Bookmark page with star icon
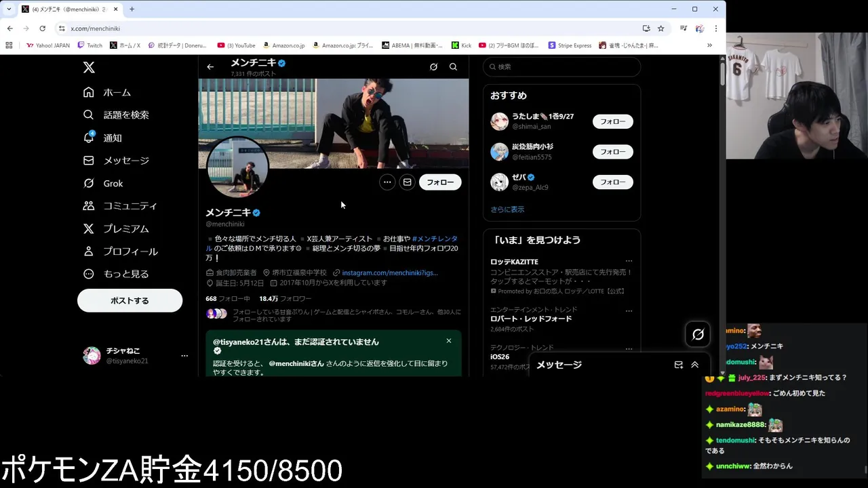Viewport: 868px width, 488px height. (660, 28)
